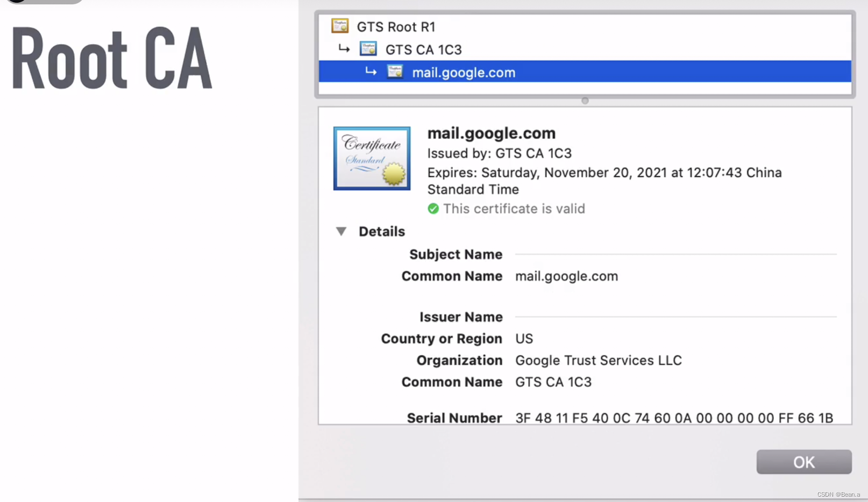This screenshot has width=868, height=502.
Task: Click Organization value Google Trust Services LLC
Action: (x=599, y=360)
